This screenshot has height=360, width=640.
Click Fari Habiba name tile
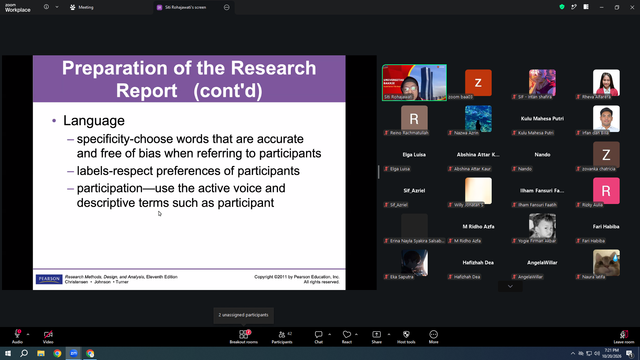tap(607, 227)
